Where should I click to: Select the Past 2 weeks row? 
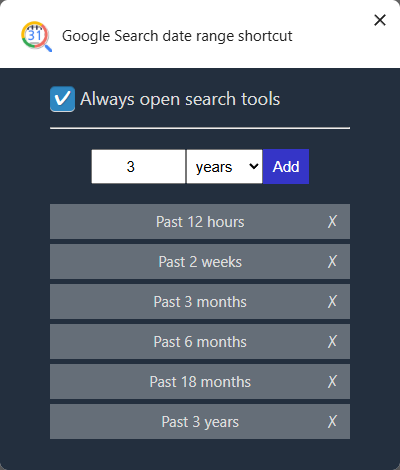200,261
